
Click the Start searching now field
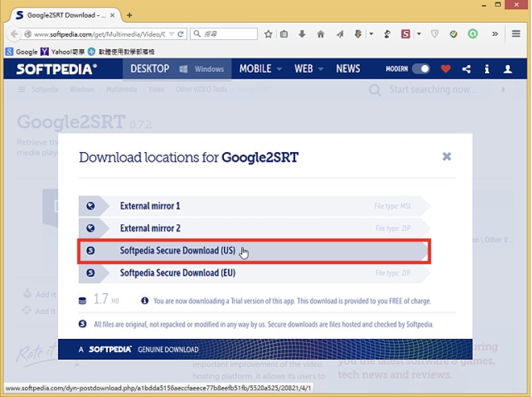point(433,90)
